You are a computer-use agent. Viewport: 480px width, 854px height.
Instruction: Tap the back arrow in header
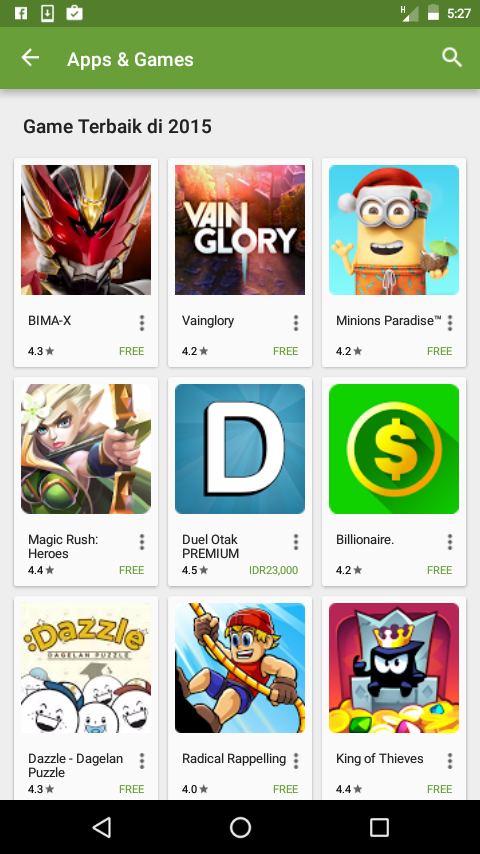[x=30, y=58]
